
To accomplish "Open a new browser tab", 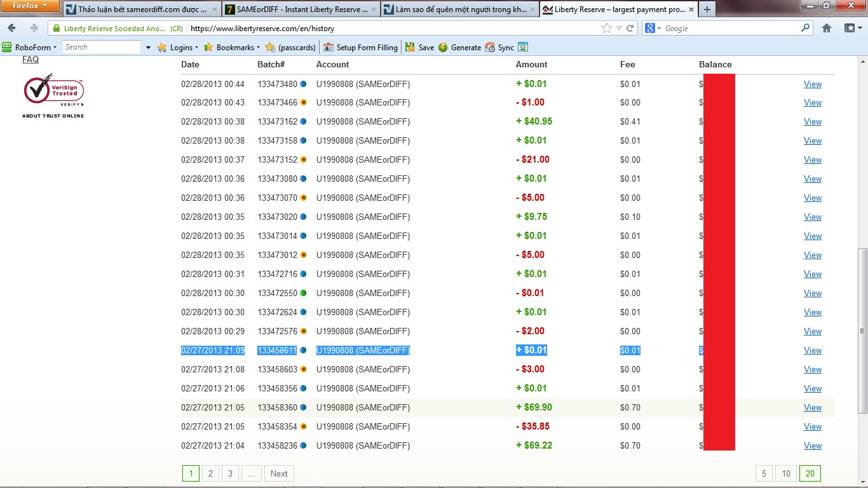I will pyautogui.click(x=707, y=10).
